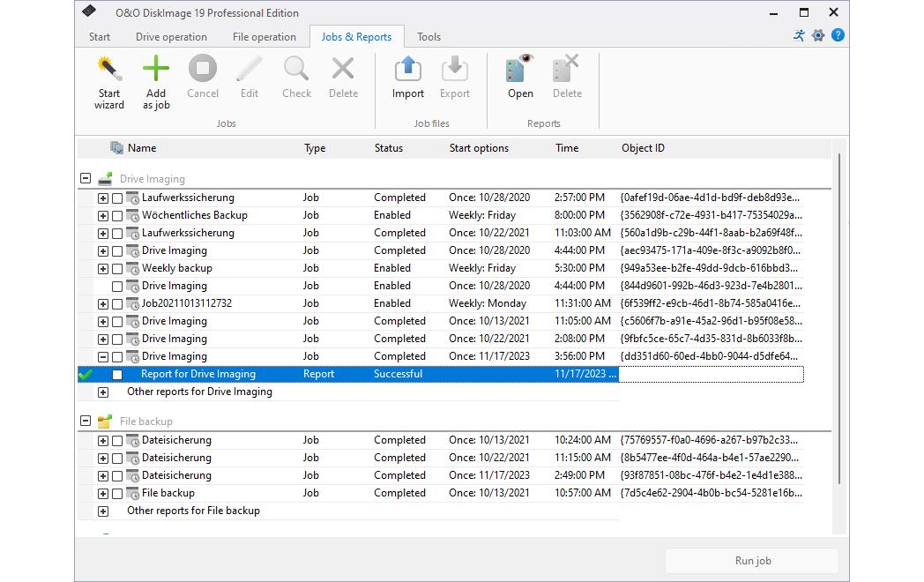Viewport: 924px width, 582px height.
Task: Select the Report for Drive Imaging row
Action: coord(441,374)
